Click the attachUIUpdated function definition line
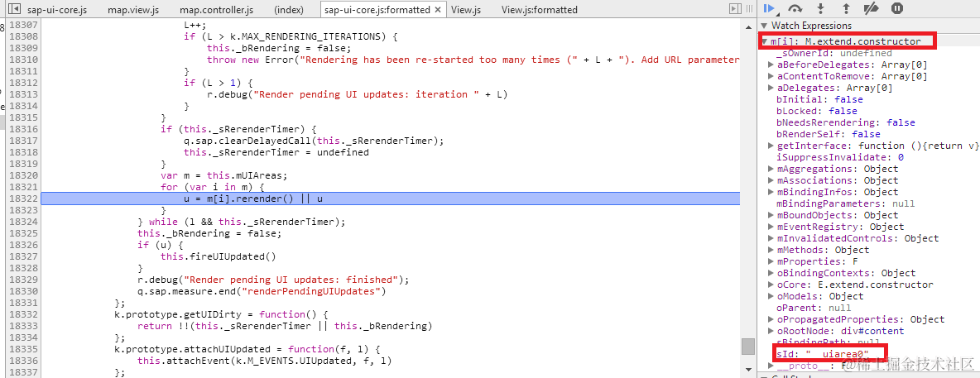Viewport: 980px width, 378px height. point(247,348)
